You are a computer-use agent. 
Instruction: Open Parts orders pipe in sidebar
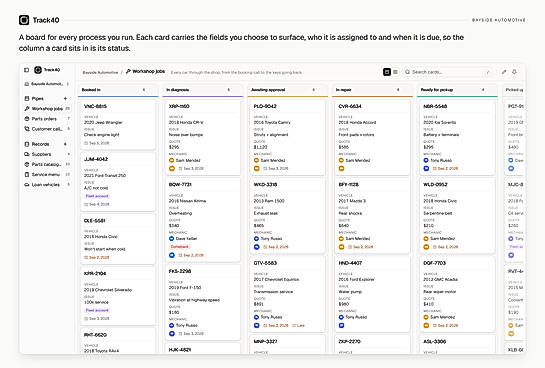[x=47, y=119]
